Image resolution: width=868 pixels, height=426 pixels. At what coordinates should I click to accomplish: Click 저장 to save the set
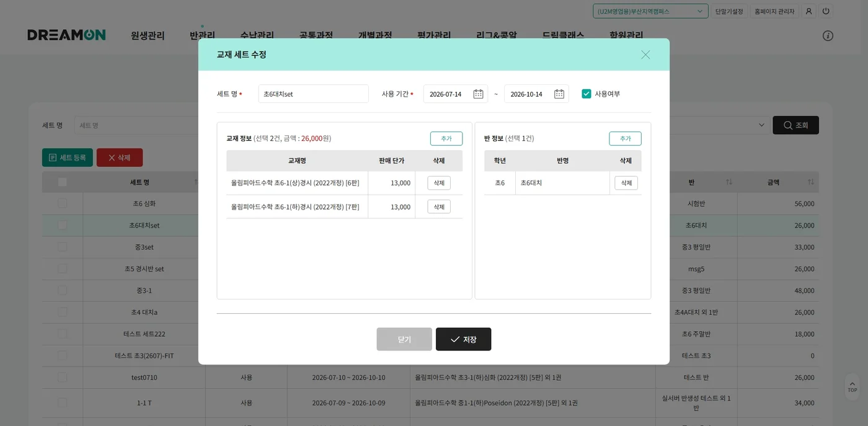(x=463, y=339)
